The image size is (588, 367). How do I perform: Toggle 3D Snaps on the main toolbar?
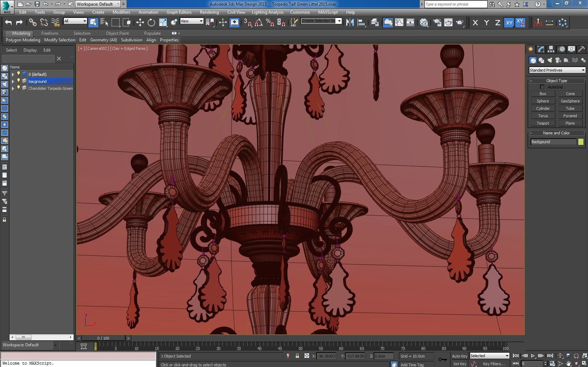[248, 22]
